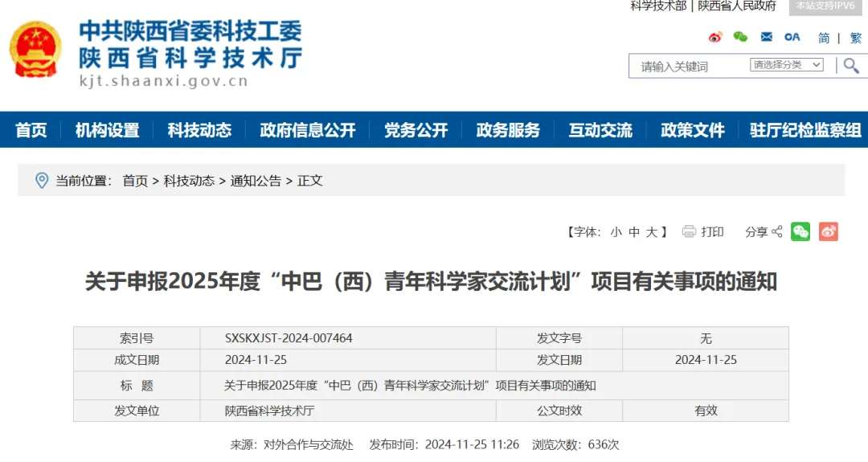Screen dimensions: 868x462
Task: Open the 机构设置 menu
Action: (x=108, y=130)
